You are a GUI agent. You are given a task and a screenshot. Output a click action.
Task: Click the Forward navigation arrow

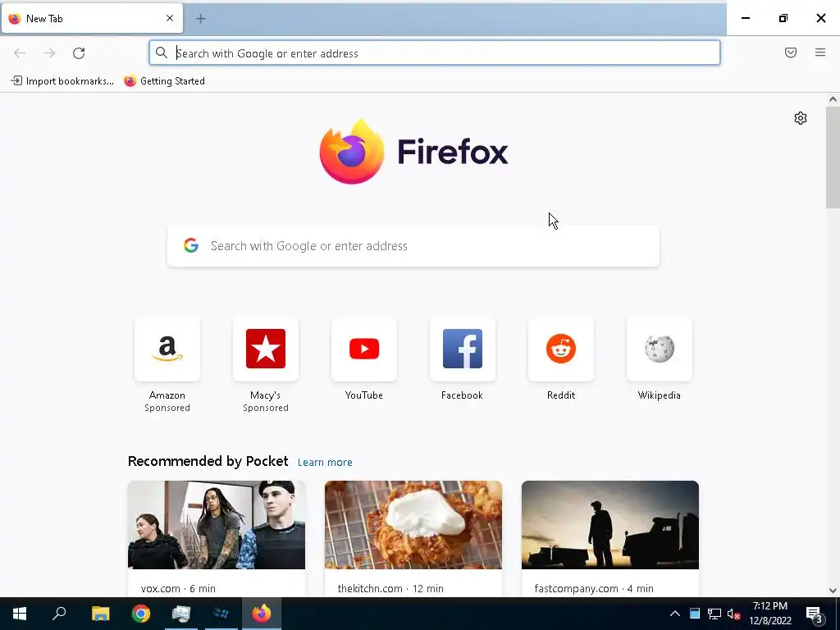click(49, 53)
